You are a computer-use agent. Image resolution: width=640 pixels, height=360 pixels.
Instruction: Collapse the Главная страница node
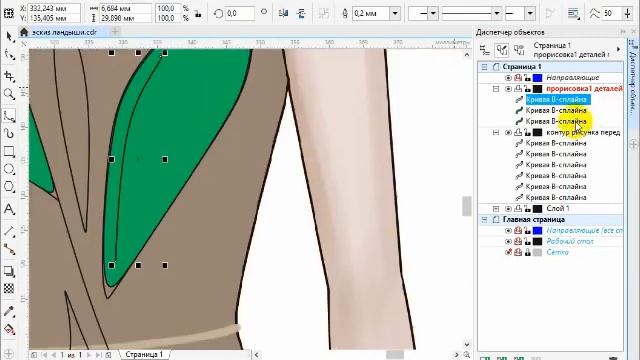(484, 220)
